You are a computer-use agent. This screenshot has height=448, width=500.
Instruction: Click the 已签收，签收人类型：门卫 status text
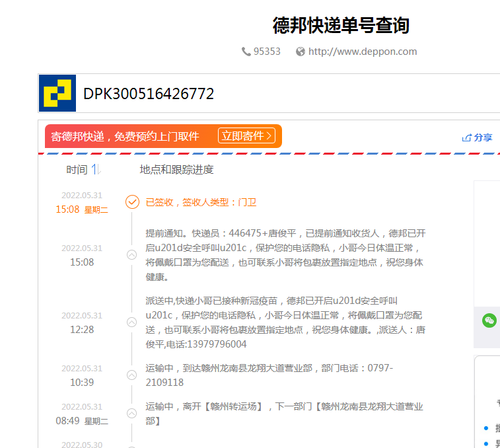click(201, 202)
